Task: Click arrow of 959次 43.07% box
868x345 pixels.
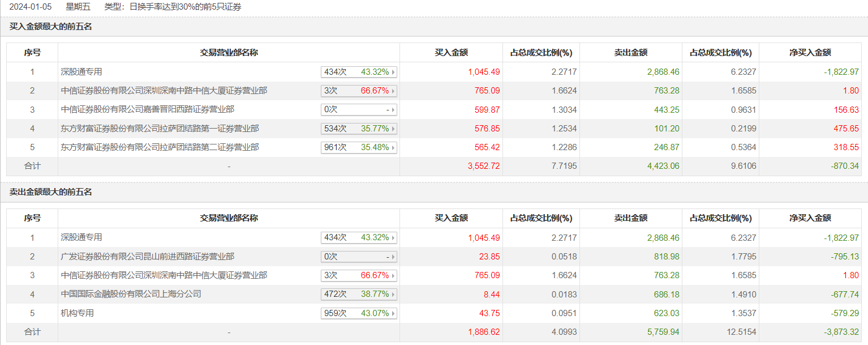Action: (x=393, y=313)
